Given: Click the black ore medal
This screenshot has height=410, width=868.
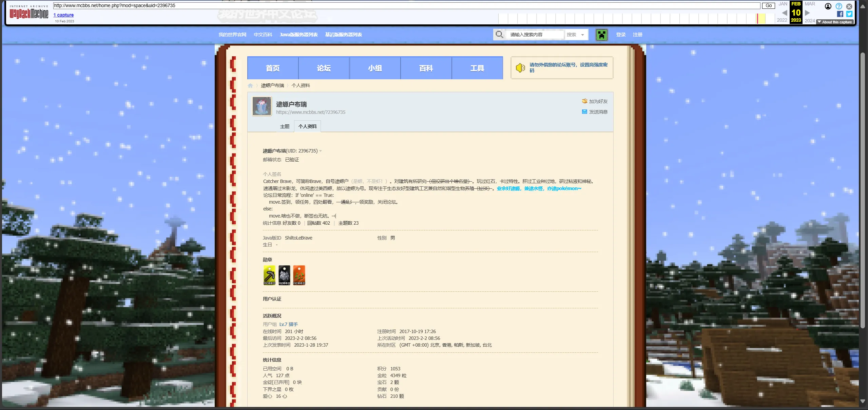Looking at the screenshot, I should click(x=284, y=275).
